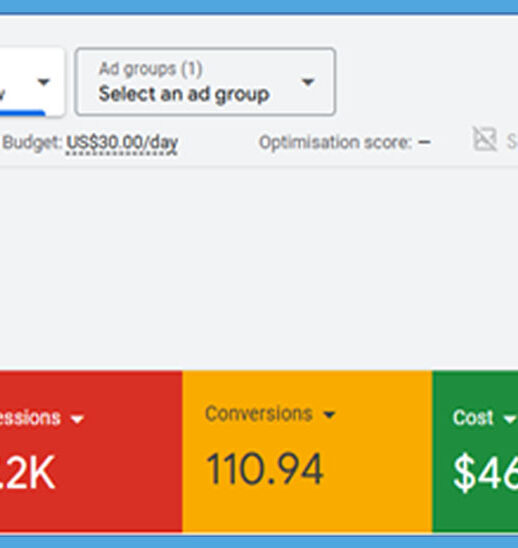Click the Optimisation score label

336,143
